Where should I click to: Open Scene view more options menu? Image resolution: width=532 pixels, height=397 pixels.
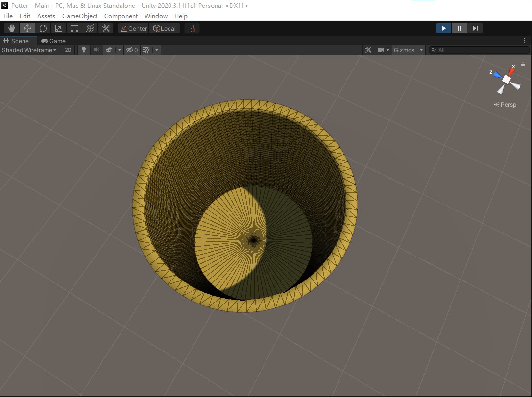click(525, 40)
